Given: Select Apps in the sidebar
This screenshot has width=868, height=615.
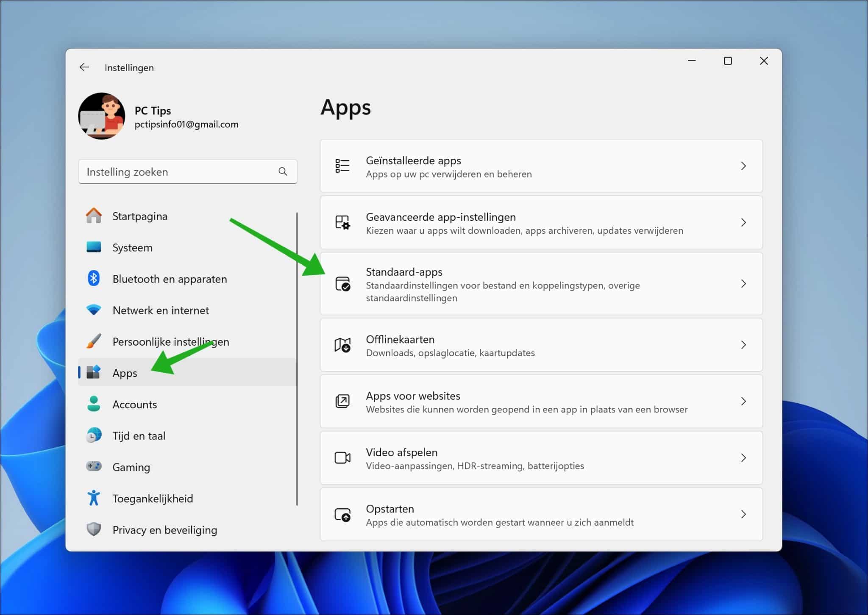Looking at the screenshot, I should coord(124,372).
